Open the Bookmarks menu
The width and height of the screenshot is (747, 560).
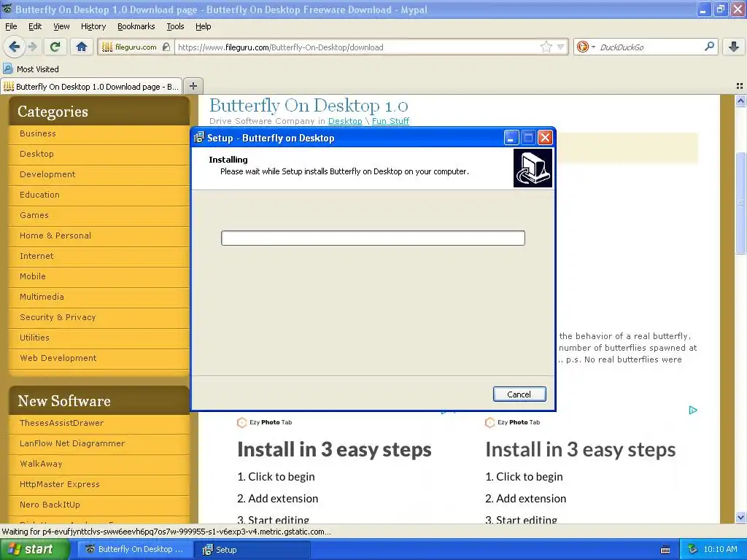click(x=136, y=26)
